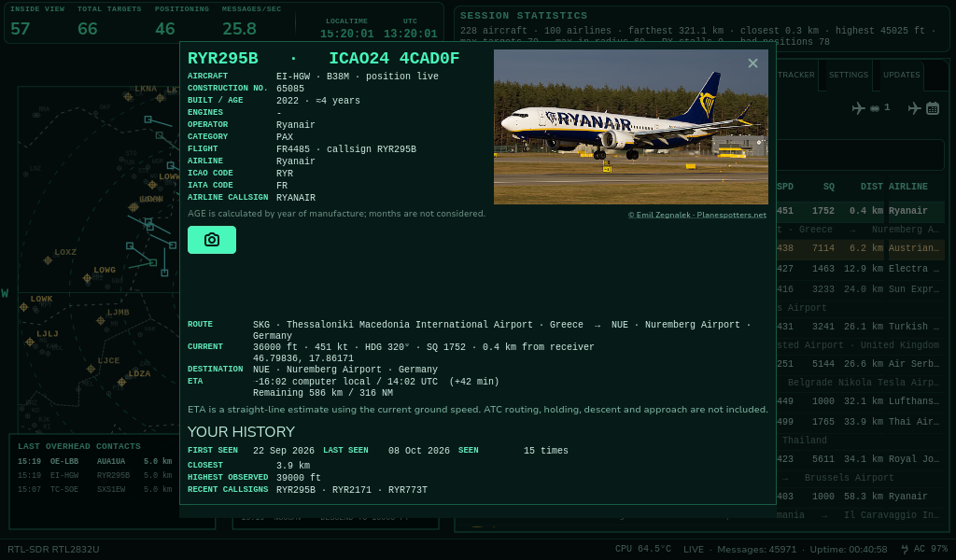The image size is (956, 560).
Task: Click the AC power status icon
Action: point(905,549)
